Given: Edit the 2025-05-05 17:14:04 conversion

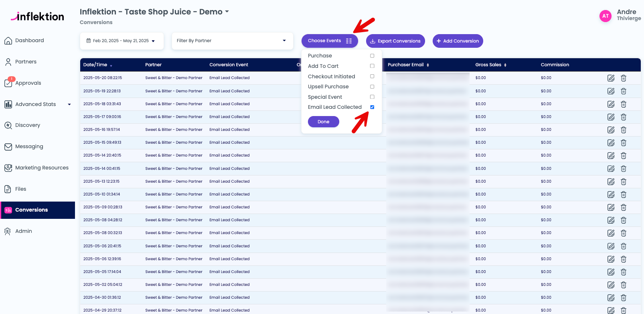Looking at the screenshot, I should coord(611,272).
